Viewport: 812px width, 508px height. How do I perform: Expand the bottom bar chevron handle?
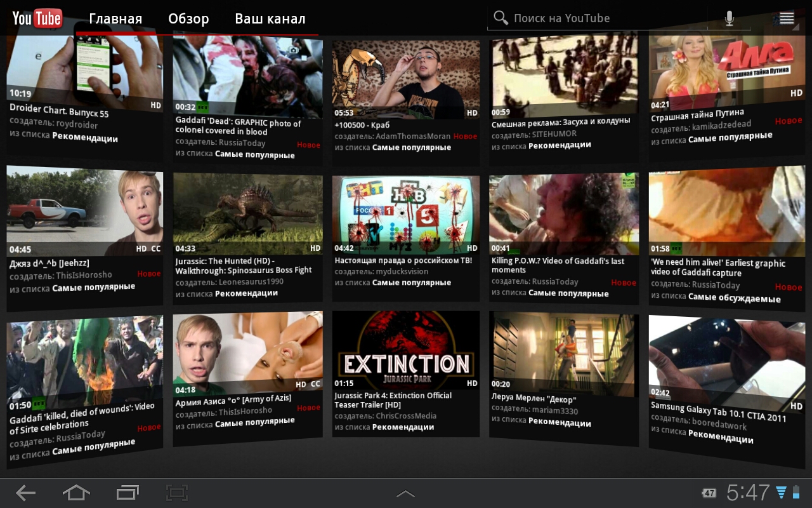(x=405, y=493)
